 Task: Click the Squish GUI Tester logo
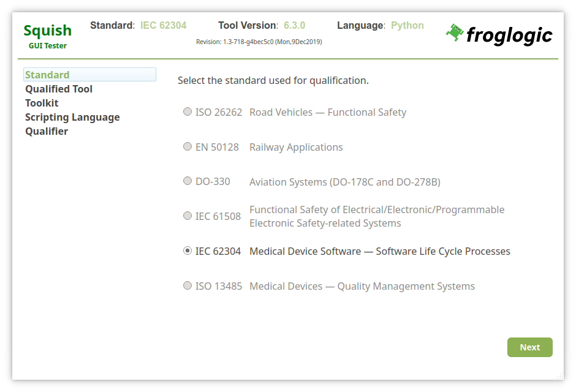tap(47, 36)
